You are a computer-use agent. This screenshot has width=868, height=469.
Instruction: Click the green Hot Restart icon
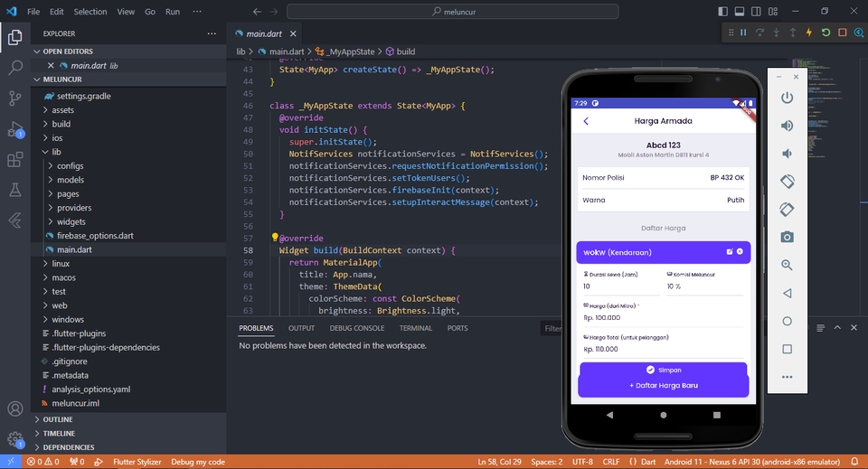pos(826,33)
